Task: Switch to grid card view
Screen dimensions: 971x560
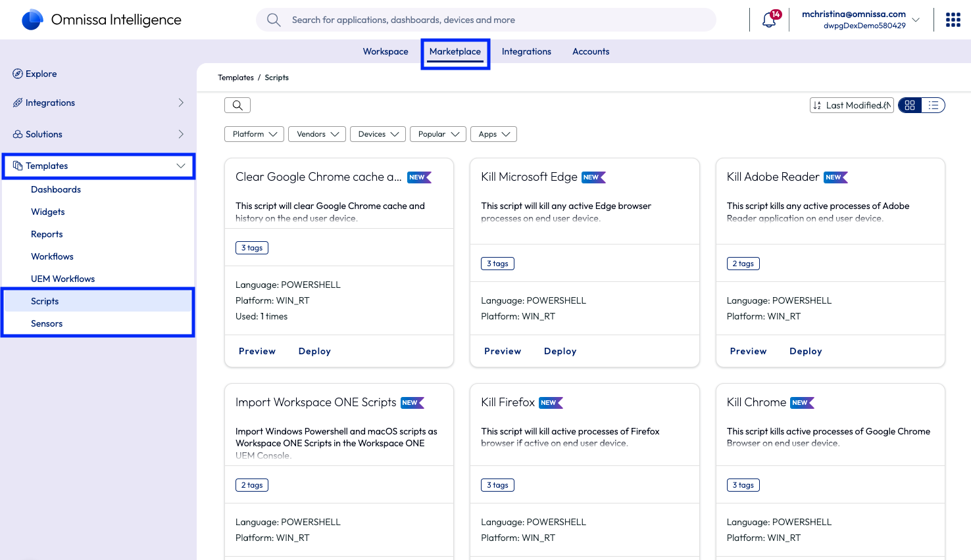Action: [910, 105]
